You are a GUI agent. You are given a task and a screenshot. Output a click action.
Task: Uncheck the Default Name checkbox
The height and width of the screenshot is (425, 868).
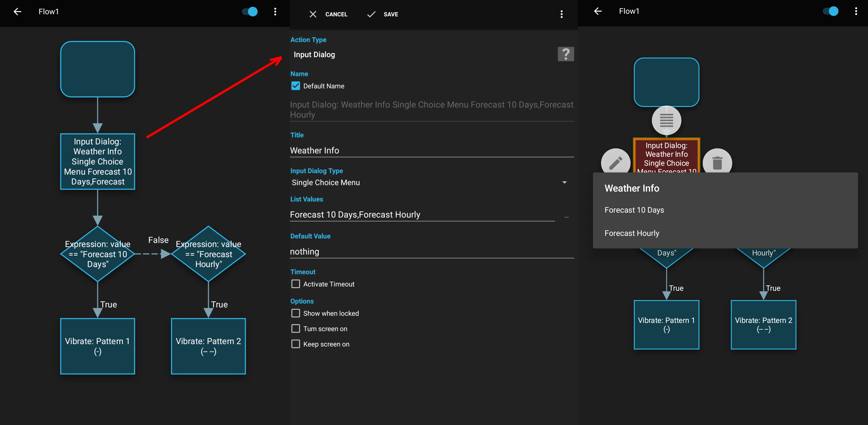[296, 86]
